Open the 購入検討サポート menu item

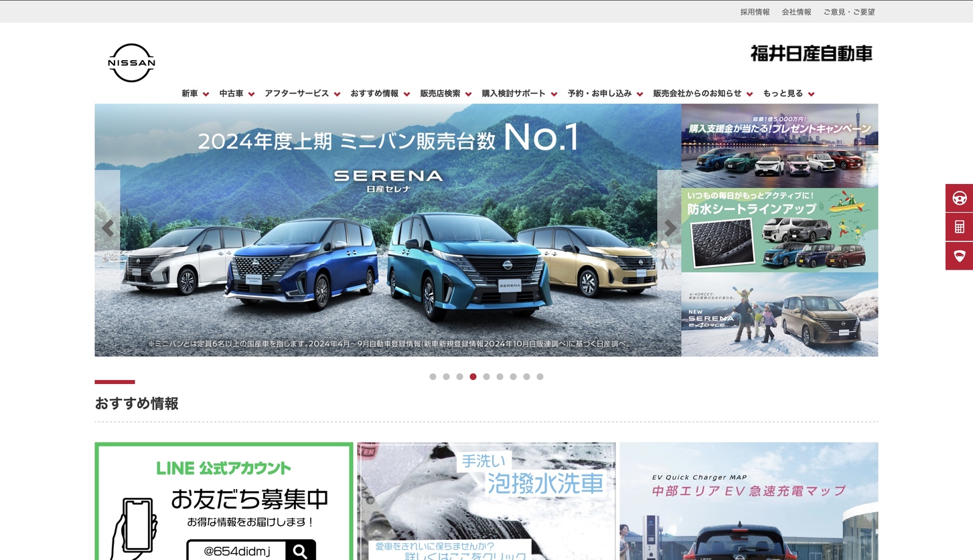[x=514, y=94]
